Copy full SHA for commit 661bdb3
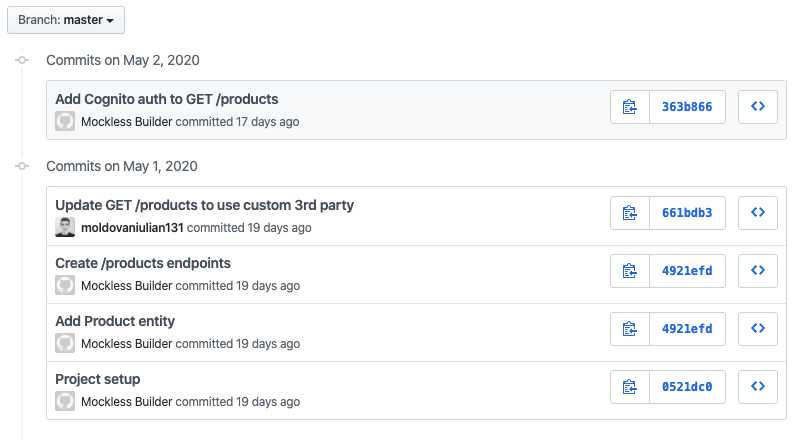 click(x=630, y=213)
